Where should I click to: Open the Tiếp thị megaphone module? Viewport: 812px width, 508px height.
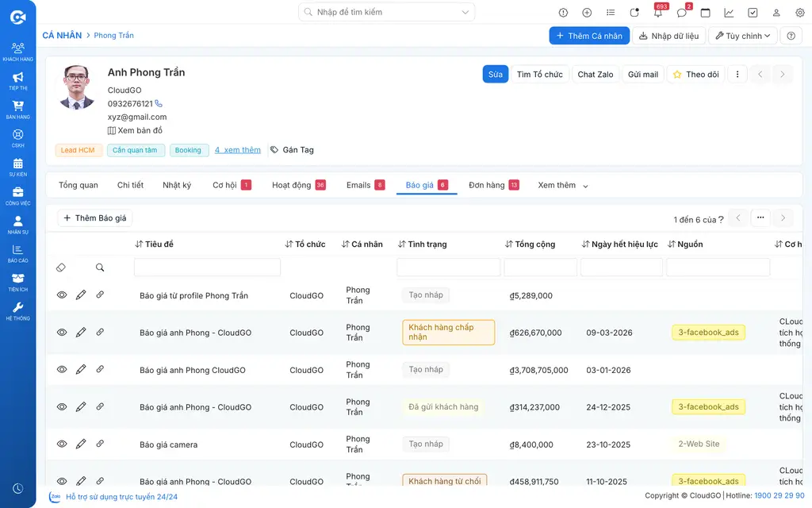tap(17, 81)
